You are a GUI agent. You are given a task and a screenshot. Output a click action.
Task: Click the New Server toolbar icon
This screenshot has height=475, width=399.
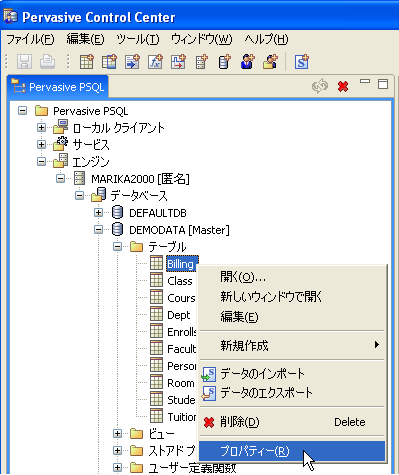201,62
